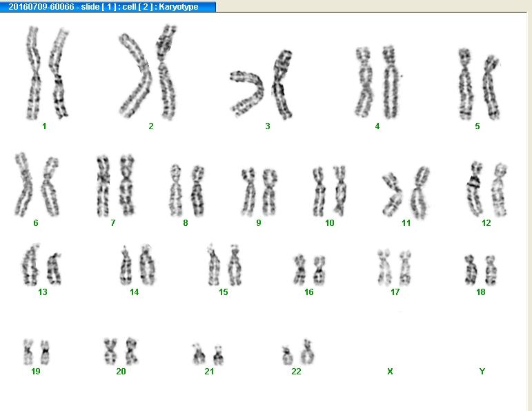The width and height of the screenshot is (532, 411).
Task: Click the green label '11'
Action: 406,223
